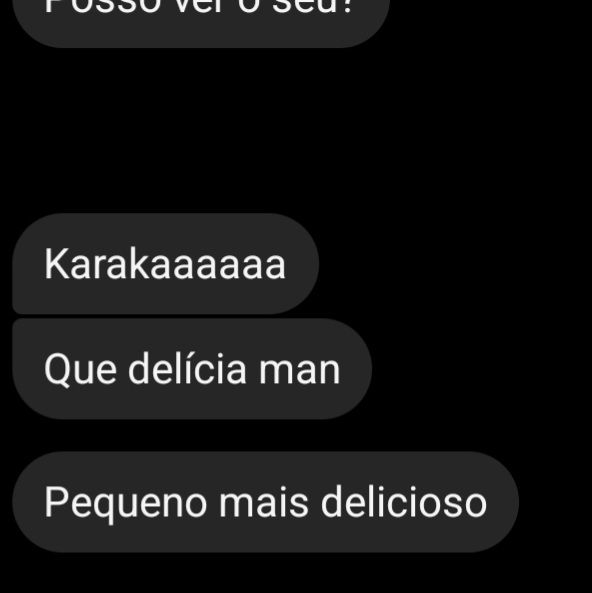Image resolution: width=592 pixels, height=593 pixels.
Task: Click the word "Que" in the third message
Action: [x=81, y=369]
